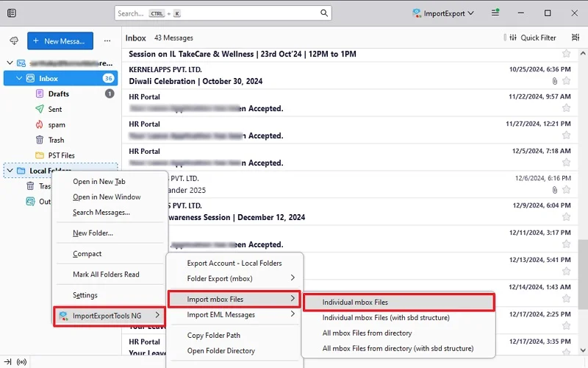Choose Export Account - Local Folders
The height and width of the screenshot is (368, 588).
(x=234, y=263)
